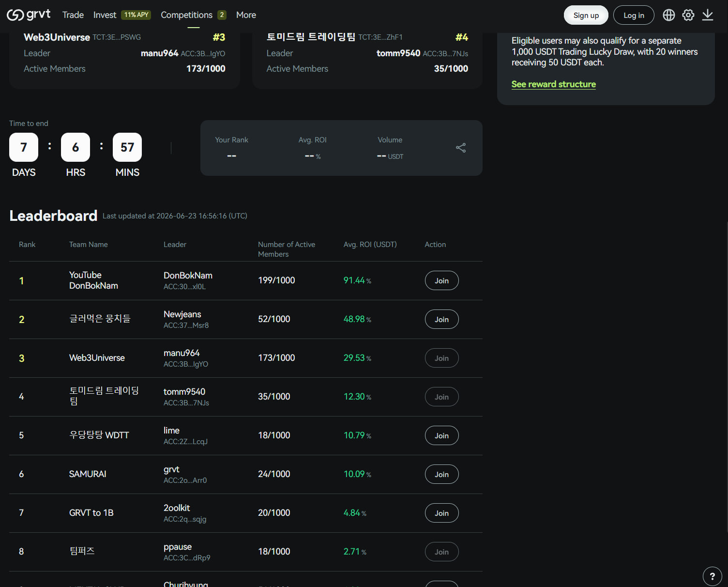
Task: Click the 199/1000 active members value
Action: pos(276,280)
